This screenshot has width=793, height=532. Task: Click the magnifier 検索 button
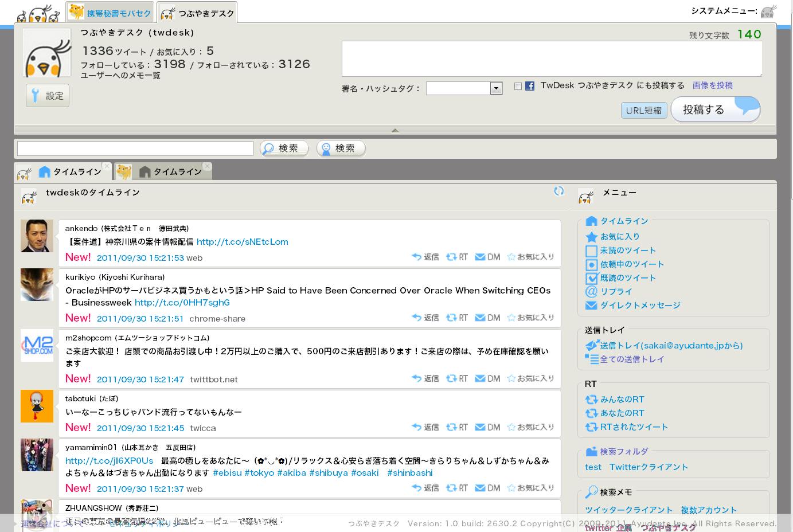[284, 148]
